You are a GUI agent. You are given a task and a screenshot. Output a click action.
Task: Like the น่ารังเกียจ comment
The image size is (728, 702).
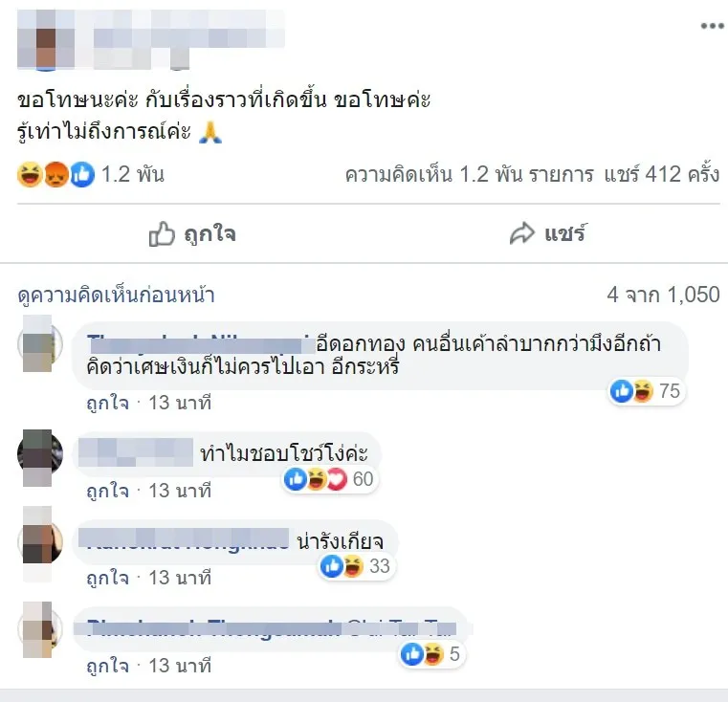[108, 578]
